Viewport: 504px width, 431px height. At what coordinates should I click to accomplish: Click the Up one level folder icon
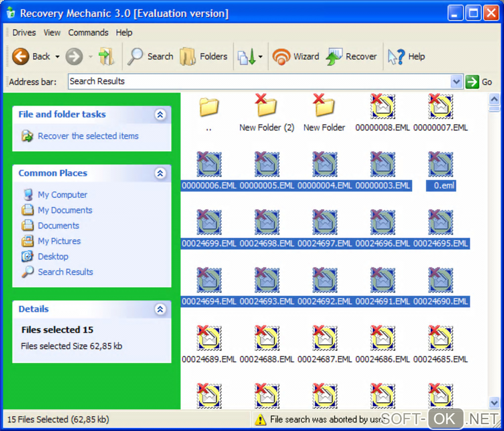pos(107,56)
